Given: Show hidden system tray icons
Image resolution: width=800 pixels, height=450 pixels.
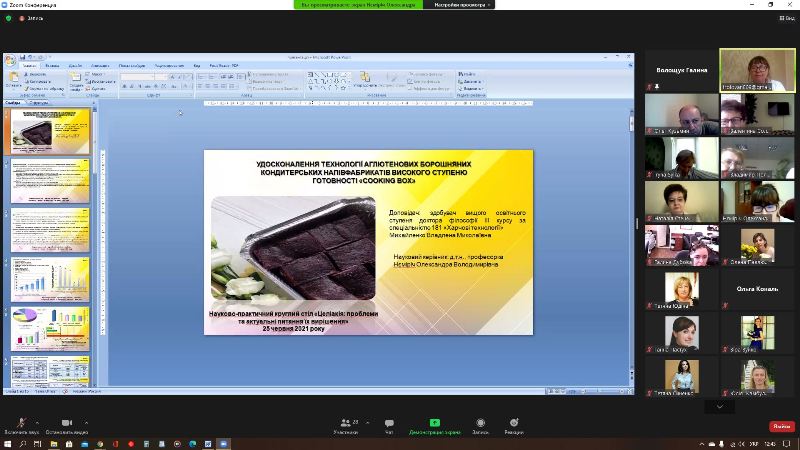Looking at the screenshot, I should (x=702, y=444).
